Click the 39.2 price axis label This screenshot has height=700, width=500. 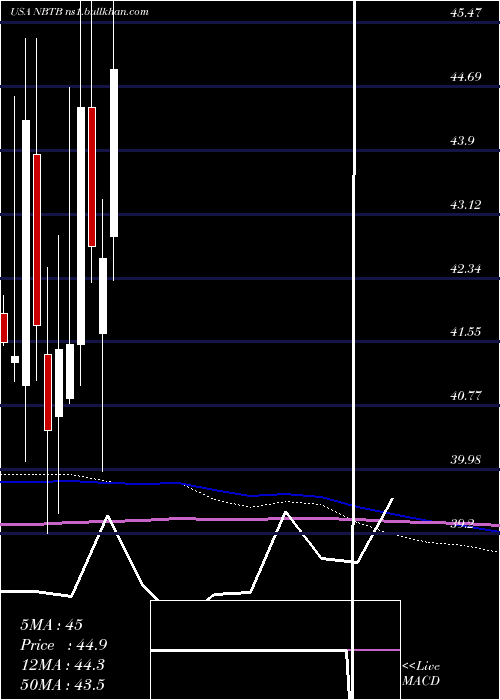point(462,524)
